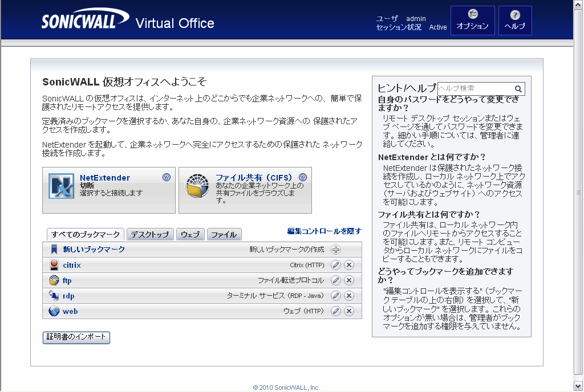Click the NetExtender title link

(105, 178)
